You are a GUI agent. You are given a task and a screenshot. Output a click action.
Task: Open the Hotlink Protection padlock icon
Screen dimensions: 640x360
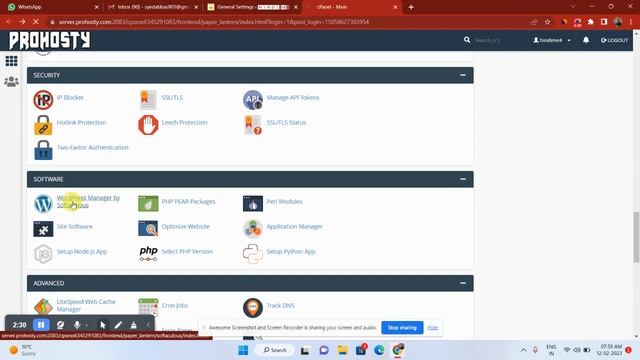click(43, 125)
